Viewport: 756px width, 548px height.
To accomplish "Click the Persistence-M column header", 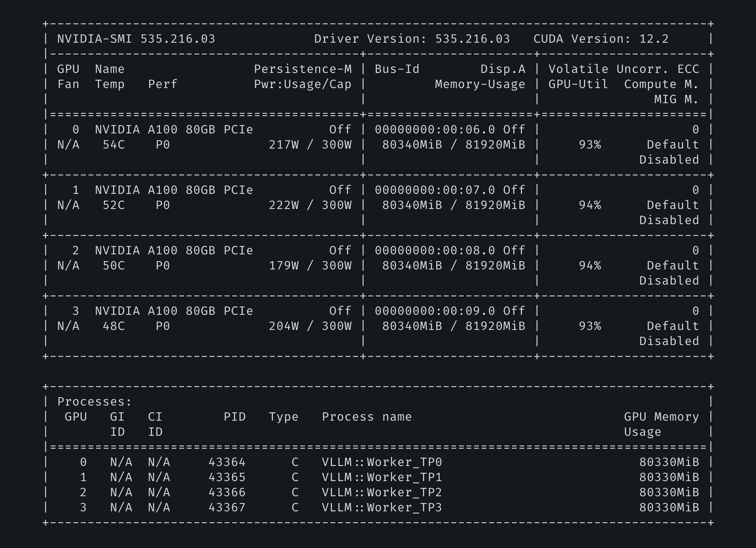I will (303, 69).
